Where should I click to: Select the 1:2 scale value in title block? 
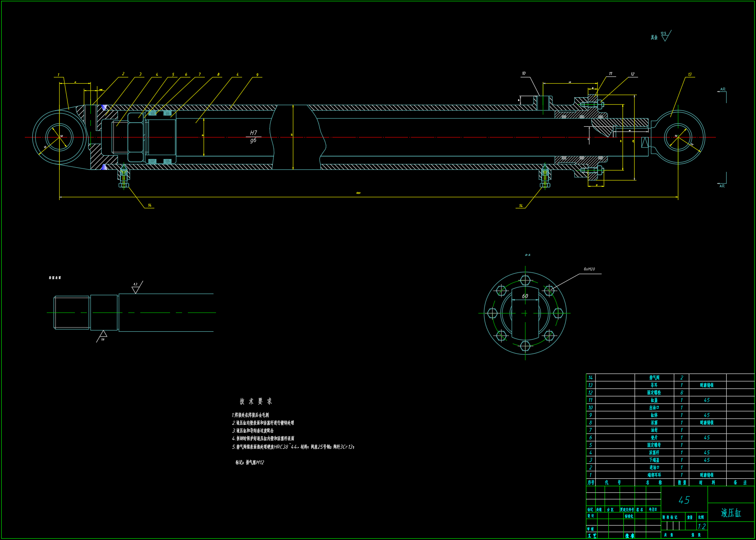point(701,526)
